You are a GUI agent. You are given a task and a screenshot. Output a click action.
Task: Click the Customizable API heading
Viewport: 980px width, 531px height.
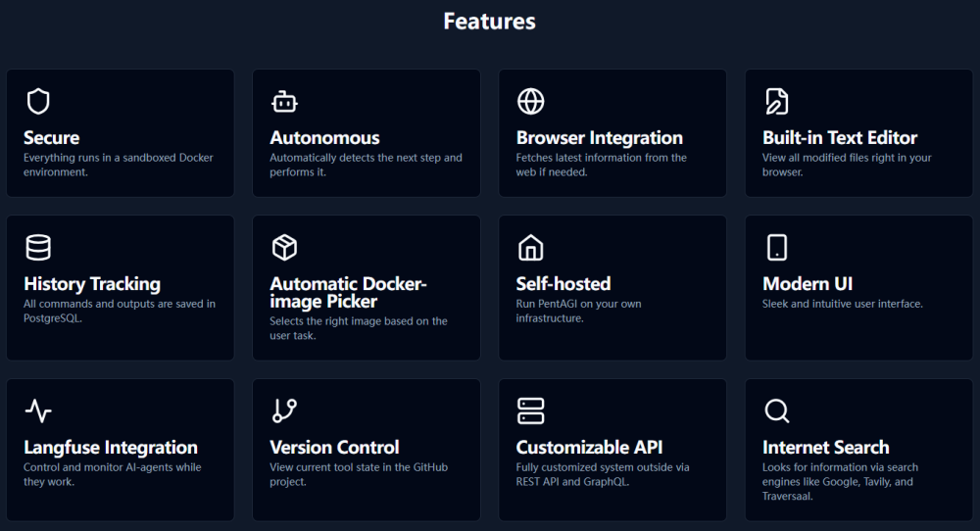pyautogui.click(x=589, y=448)
